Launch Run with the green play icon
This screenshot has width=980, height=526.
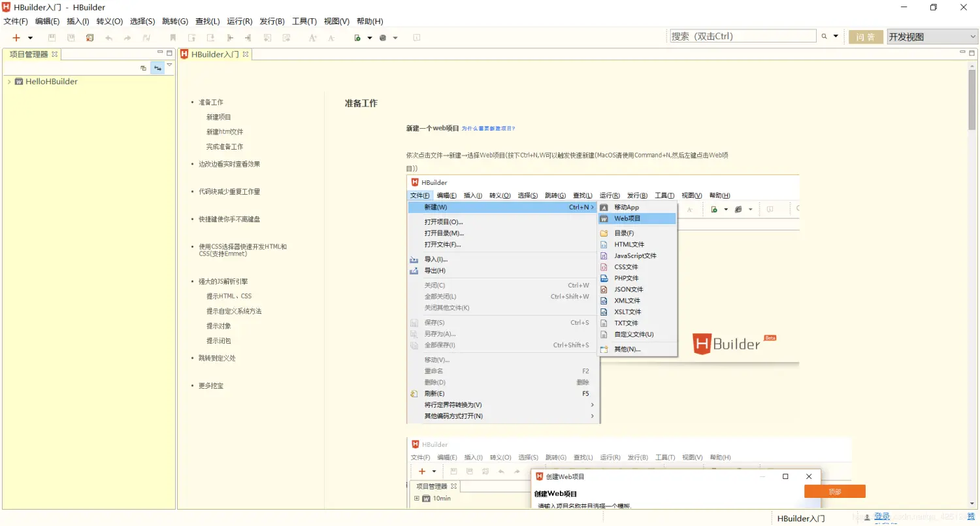point(357,37)
